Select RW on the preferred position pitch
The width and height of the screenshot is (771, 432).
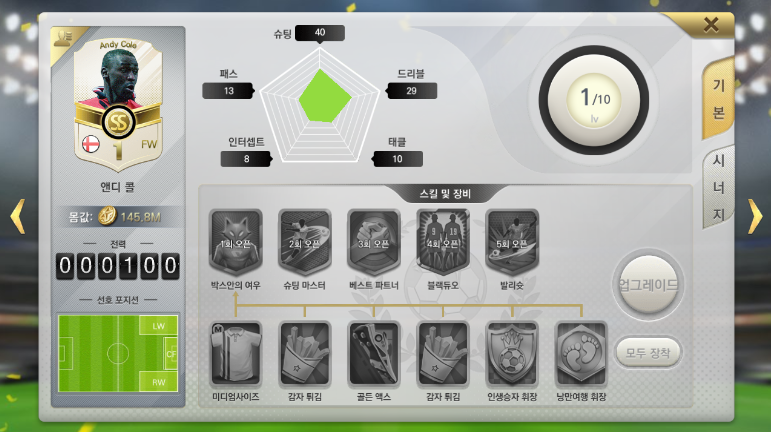158,382
